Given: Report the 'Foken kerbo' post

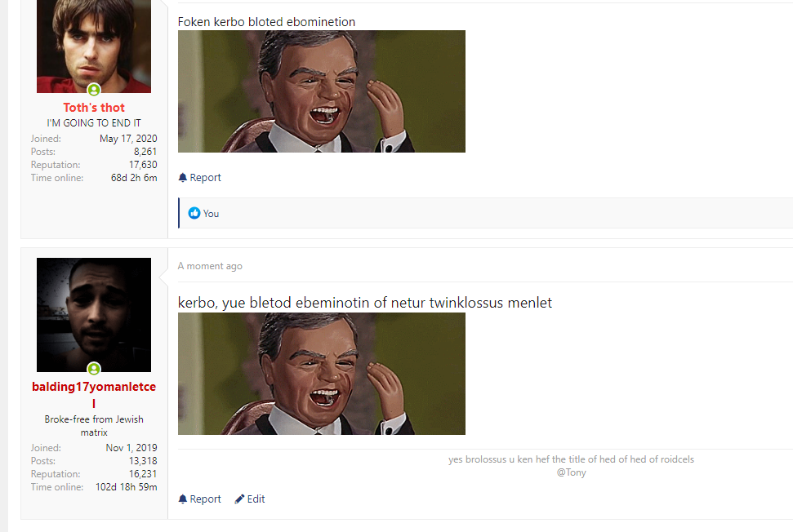Looking at the screenshot, I should [205, 178].
